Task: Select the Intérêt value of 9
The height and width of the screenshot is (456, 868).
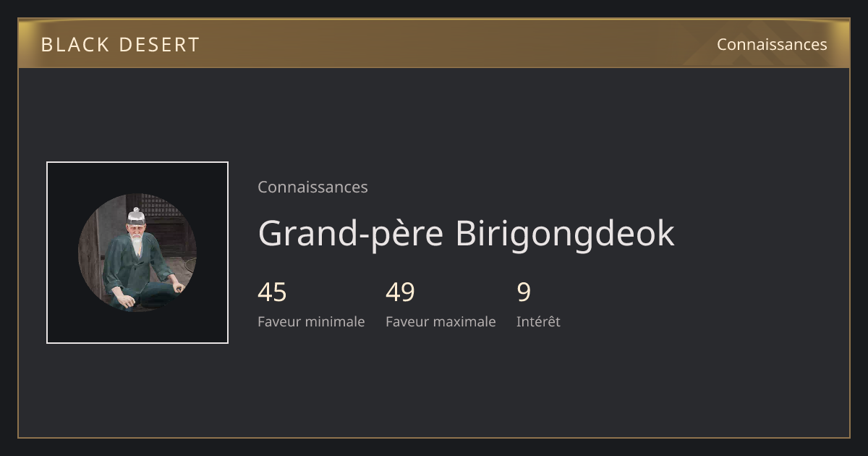Action: coord(524,292)
